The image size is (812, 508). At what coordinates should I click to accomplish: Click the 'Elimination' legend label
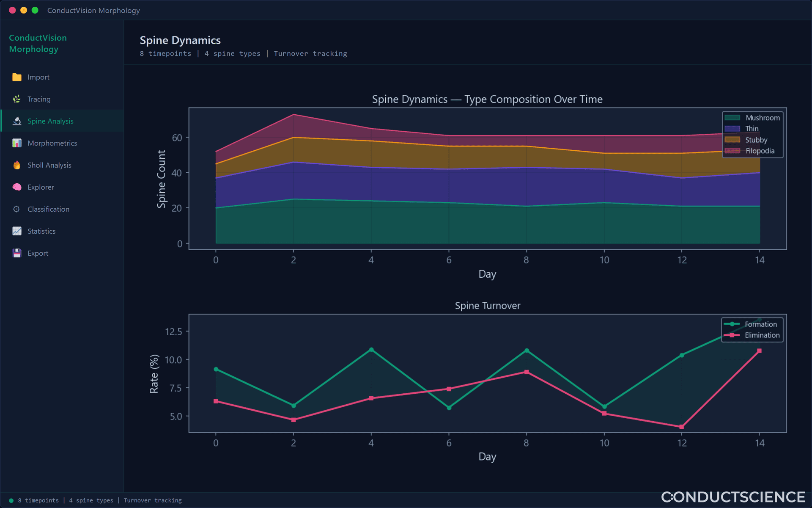pos(762,335)
